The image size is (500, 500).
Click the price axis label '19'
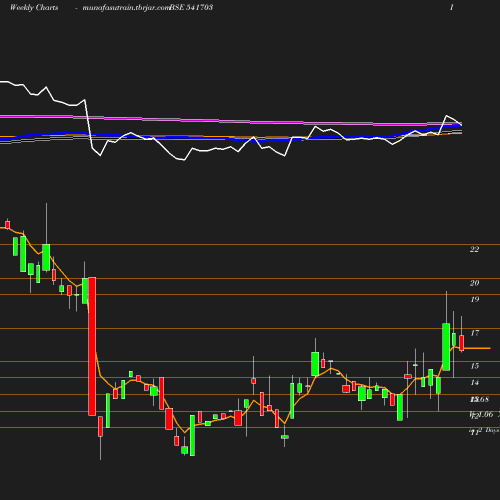pyautogui.click(x=475, y=299)
